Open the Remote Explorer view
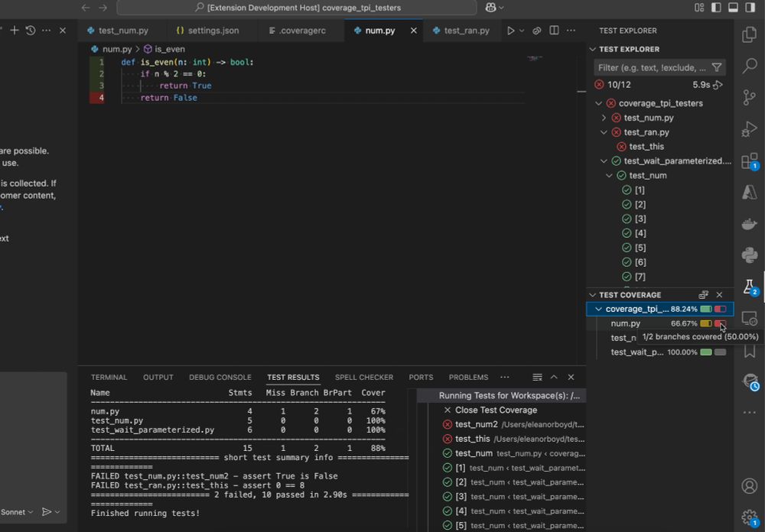765x532 pixels. [749, 319]
